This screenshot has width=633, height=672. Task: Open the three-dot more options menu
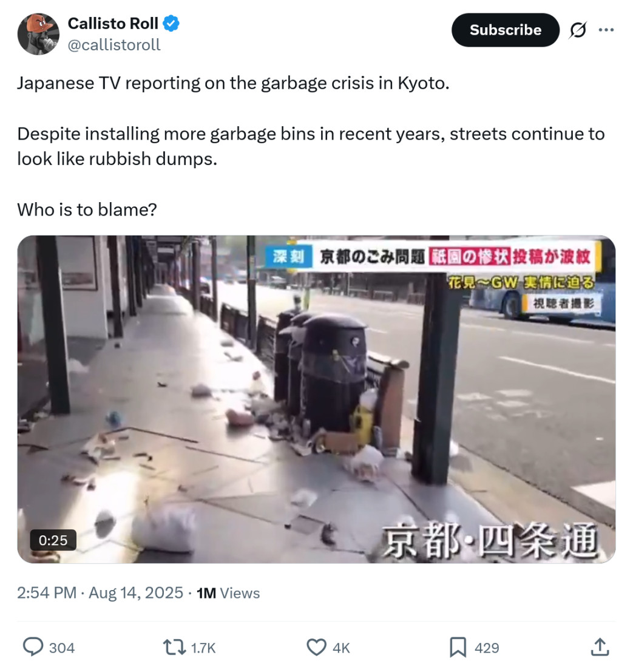606,30
